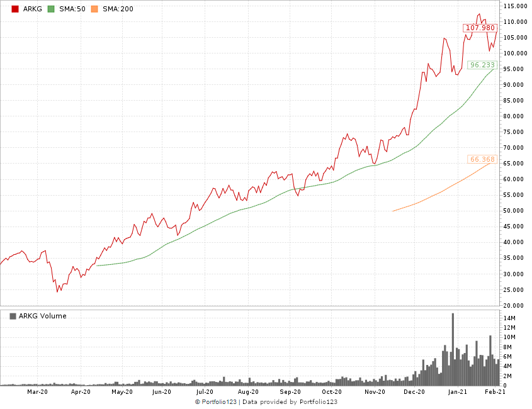The width and height of the screenshot is (532, 409).
Task: Click the 14M volume axis label
Action: click(509, 318)
